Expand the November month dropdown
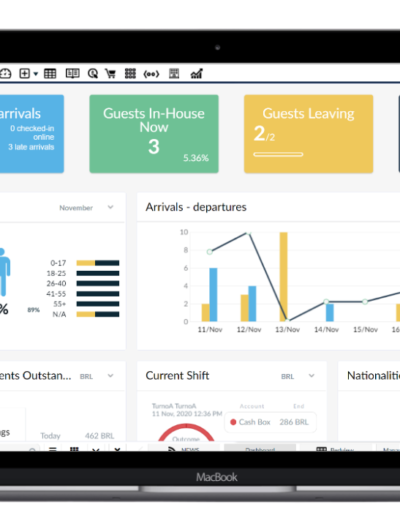The image size is (400, 516). point(87,208)
